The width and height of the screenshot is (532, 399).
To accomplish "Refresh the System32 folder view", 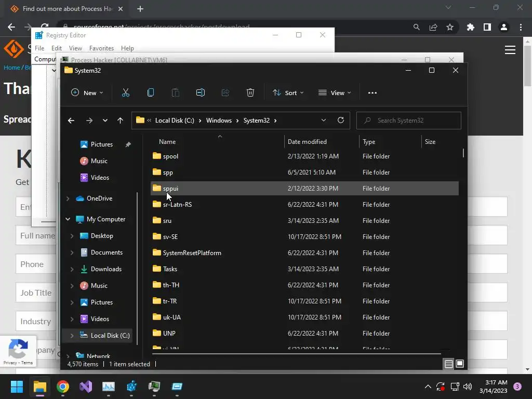I will tap(341, 120).
